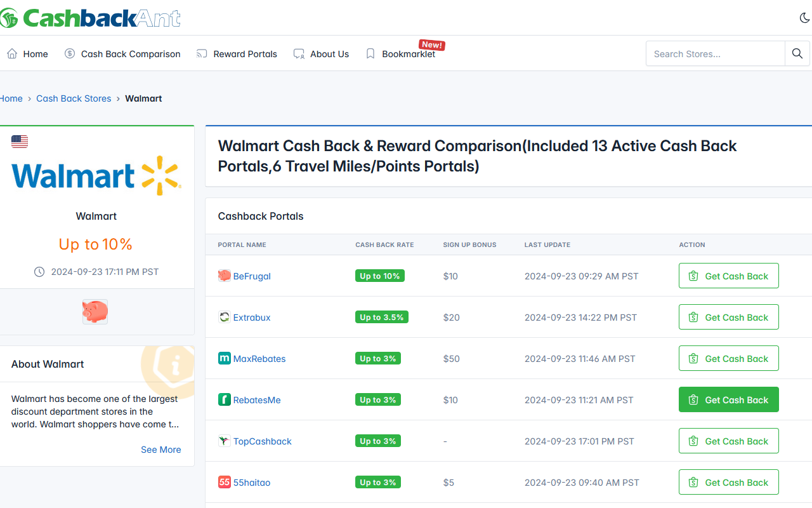Click the 55haitao portal icon
Image resolution: width=812 pixels, height=508 pixels.
[x=224, y=482]
